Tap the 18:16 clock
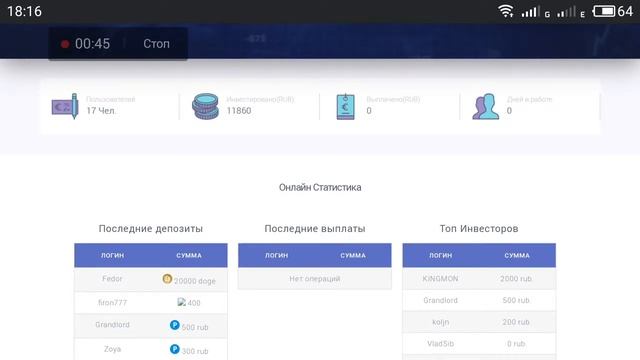 coord(24,11)
